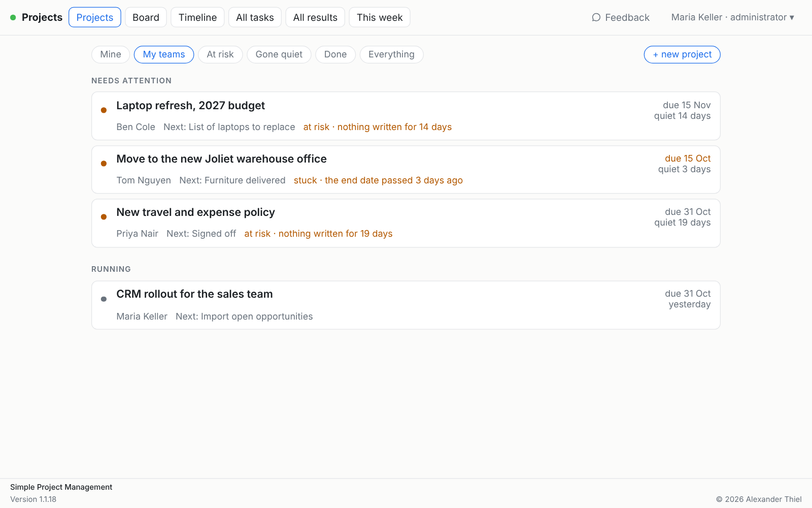This screenshot has height=508, width=812.
Task: Click owner name Tom Nguyen
Action: 144,180
